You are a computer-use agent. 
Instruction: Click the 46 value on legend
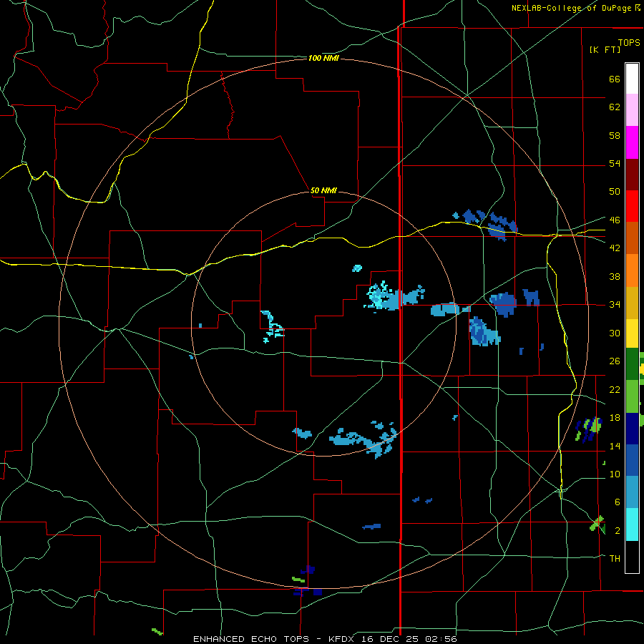point(615,220)
